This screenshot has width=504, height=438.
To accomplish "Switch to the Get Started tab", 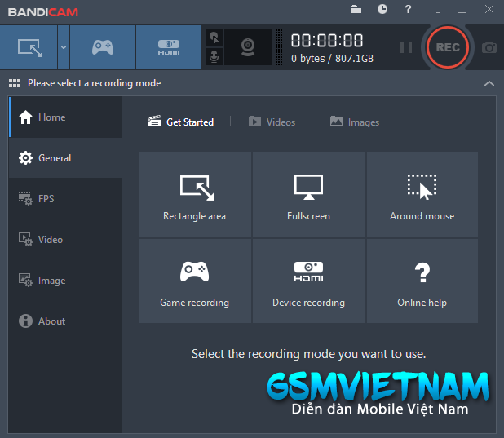I will pos(181,122).
